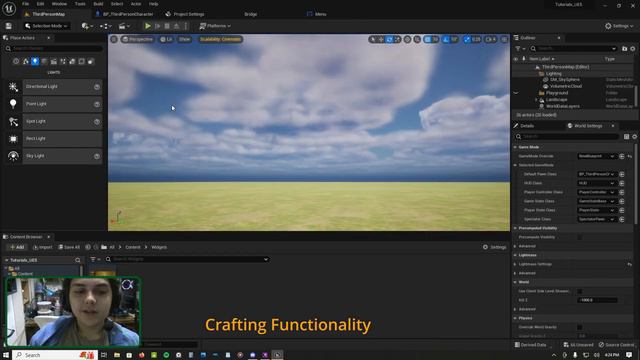640x360 pixels.
Task: Select the Recently Placed category icon
Action: tap(16, 61)
